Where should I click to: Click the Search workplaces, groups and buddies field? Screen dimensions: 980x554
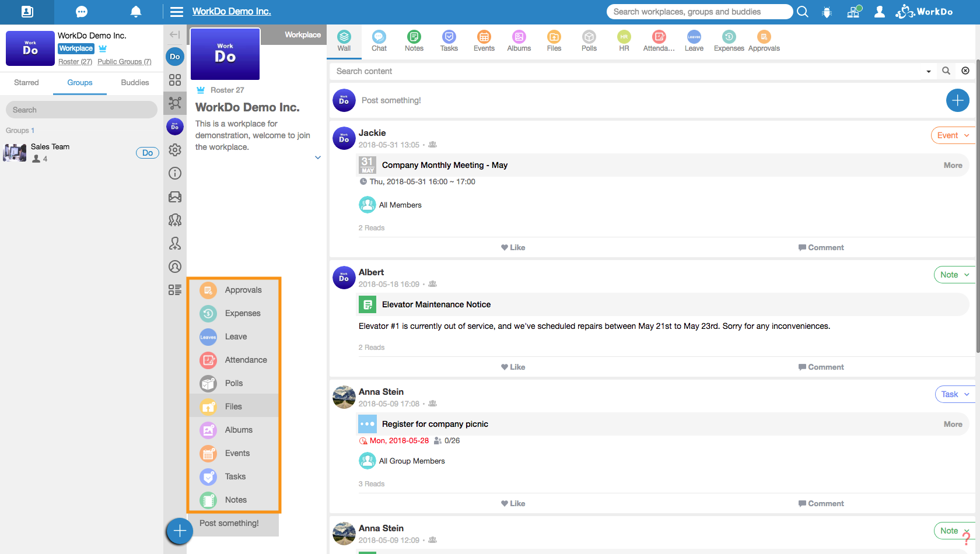(699, 12)
